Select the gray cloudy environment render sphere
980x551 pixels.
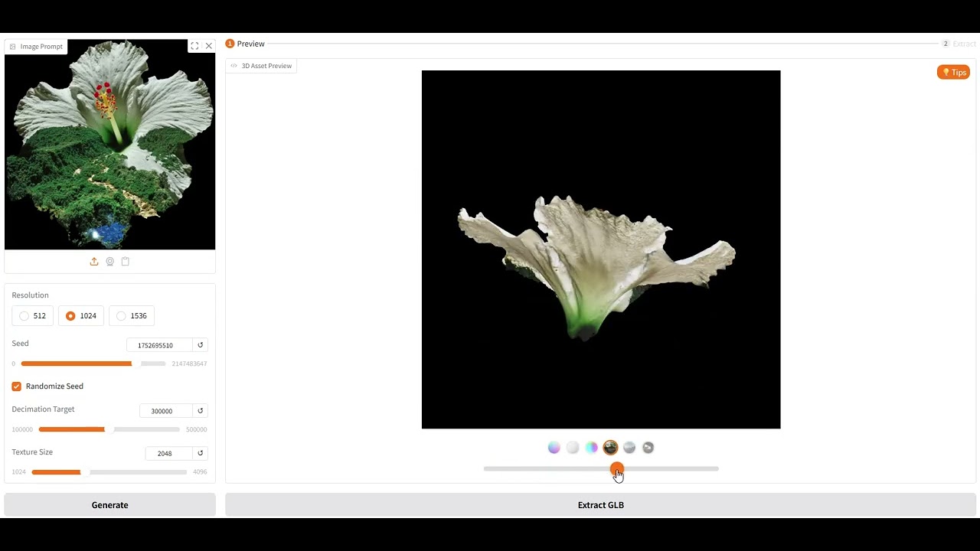[629, 448]
